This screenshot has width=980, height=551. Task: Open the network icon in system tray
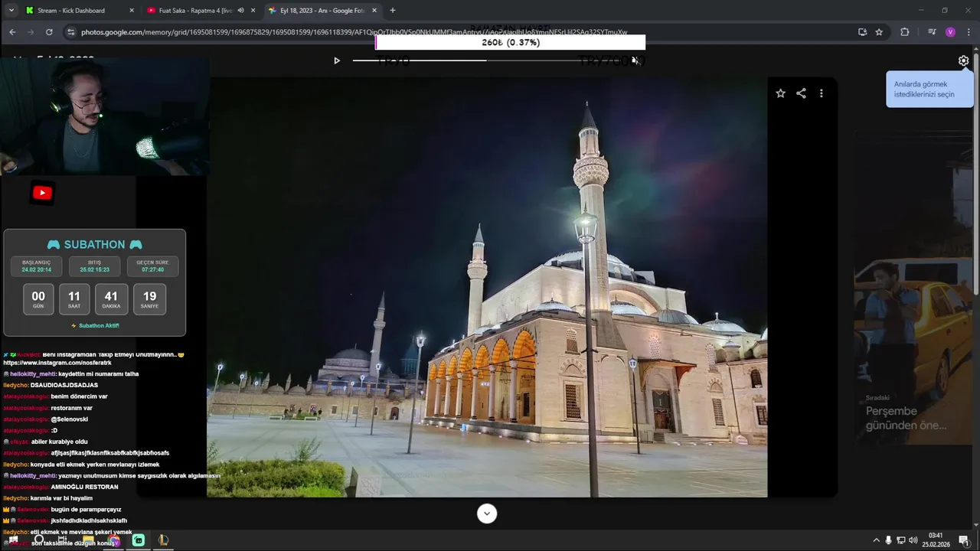[x=900, y=540]
